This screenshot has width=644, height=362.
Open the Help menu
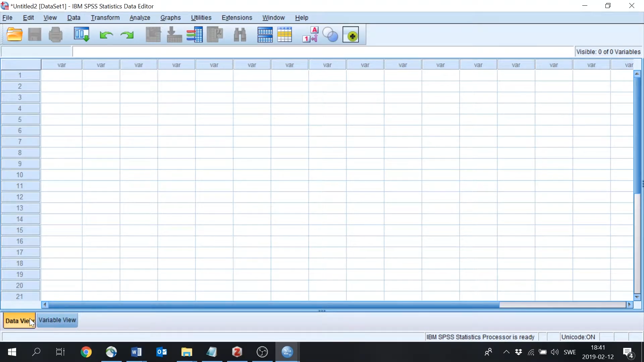tap(302, 18)
